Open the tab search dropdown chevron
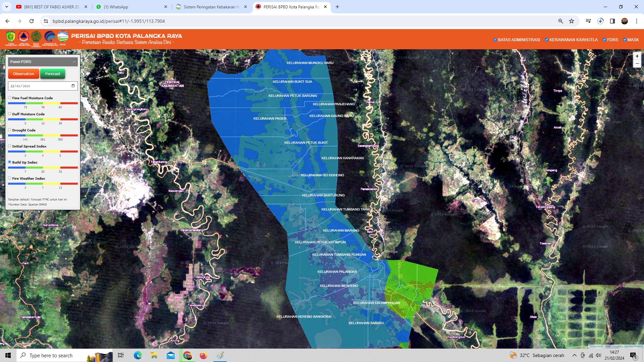This screenshot has height=362, width=644. (7, 7)
